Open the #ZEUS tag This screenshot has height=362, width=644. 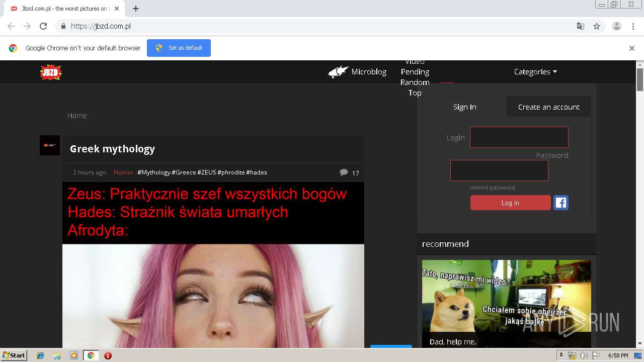click(x=207, y=172)
